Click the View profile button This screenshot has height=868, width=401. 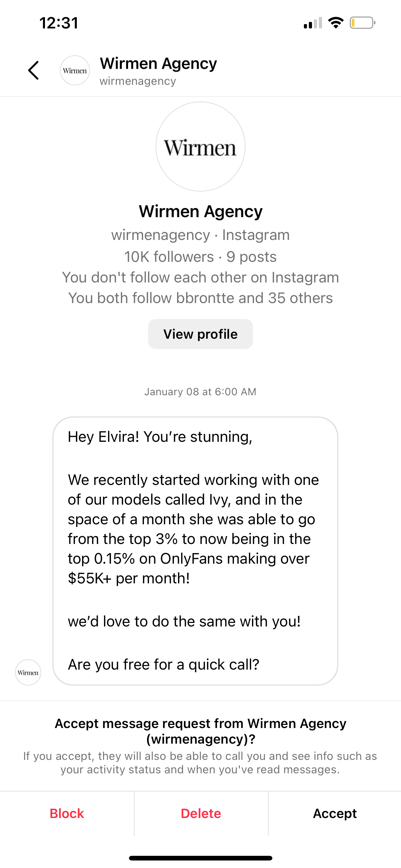pyautogui.click(x=200, y=334)
